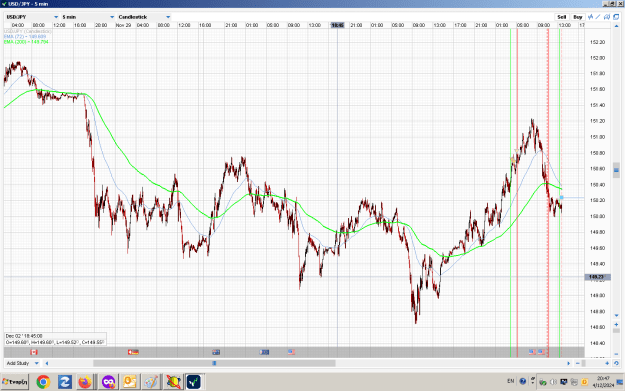Viewport: 625px width, 391px height.
Task: Click the European Union flag event marker
Action: 264,352
